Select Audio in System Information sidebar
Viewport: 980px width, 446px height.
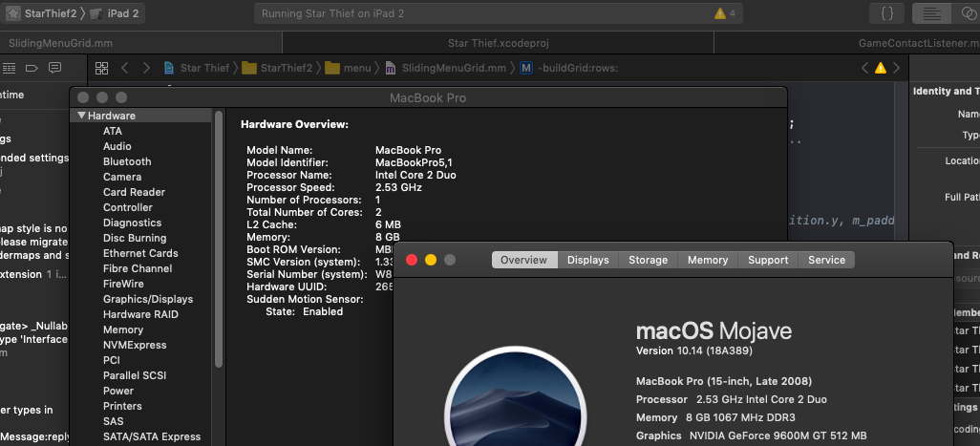[x=117, y=146]
